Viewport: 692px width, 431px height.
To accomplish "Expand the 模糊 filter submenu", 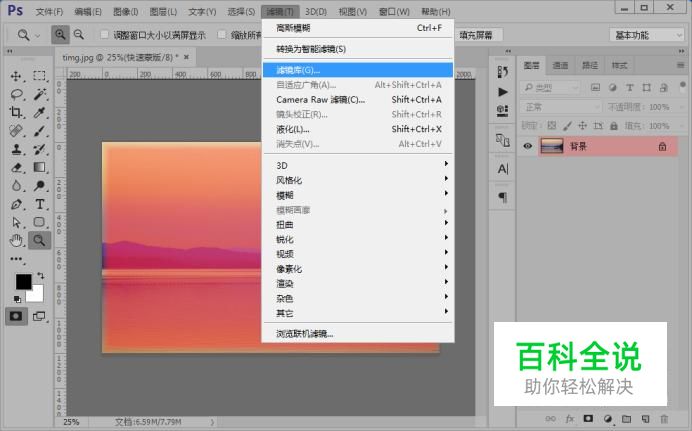I will [358, 195].
